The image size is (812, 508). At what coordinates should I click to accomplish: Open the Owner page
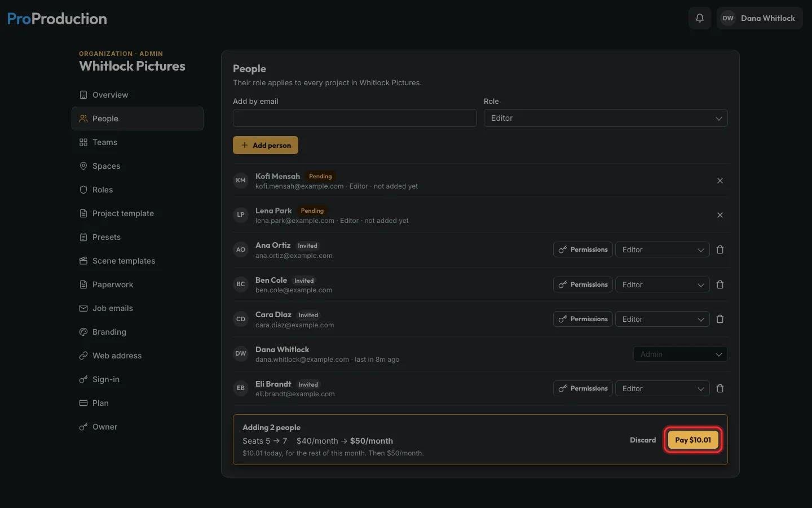[x=138, y=427]
